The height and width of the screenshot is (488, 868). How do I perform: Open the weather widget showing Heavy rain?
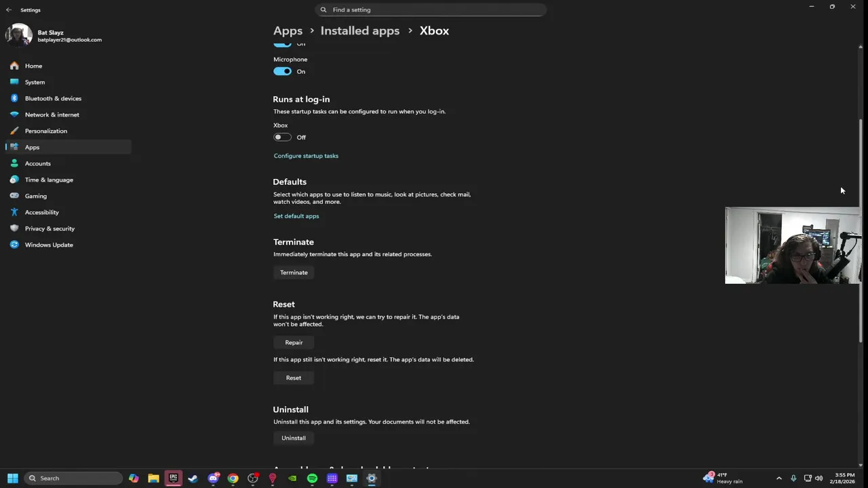(x=723, y=478)
